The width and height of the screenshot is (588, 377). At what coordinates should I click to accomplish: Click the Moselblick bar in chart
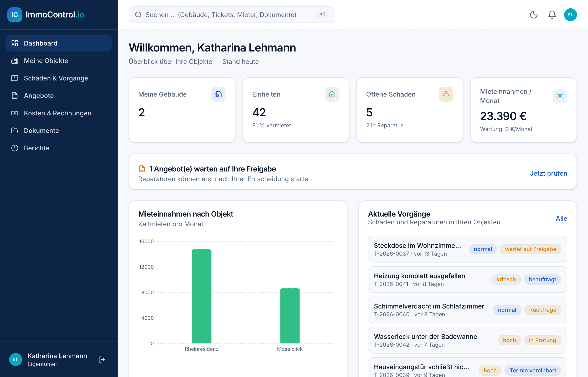(290, 316)
